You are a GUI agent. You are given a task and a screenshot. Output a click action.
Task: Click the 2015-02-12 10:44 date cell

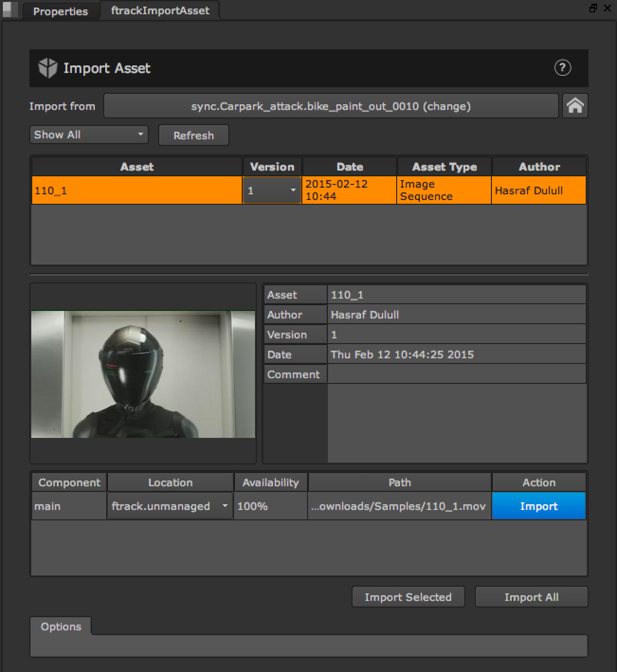(349, 191)
